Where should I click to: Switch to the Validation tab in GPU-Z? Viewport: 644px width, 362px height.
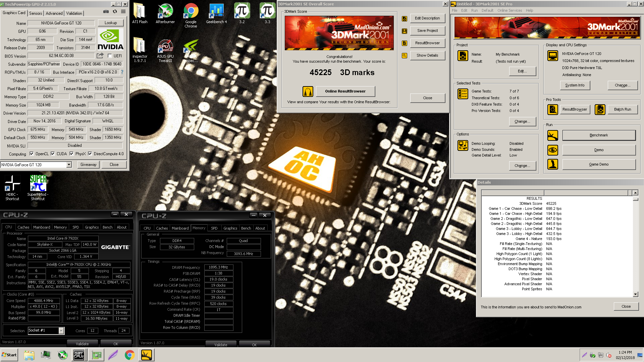(74, 13)
